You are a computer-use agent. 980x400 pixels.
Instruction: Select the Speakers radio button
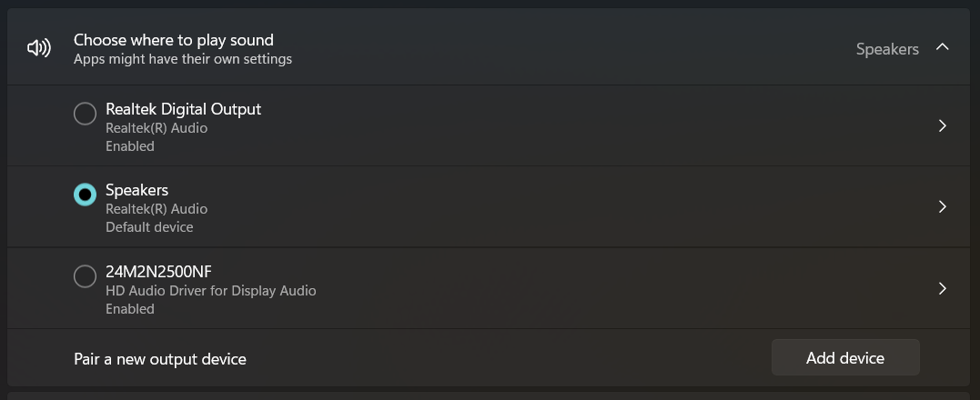85,195
